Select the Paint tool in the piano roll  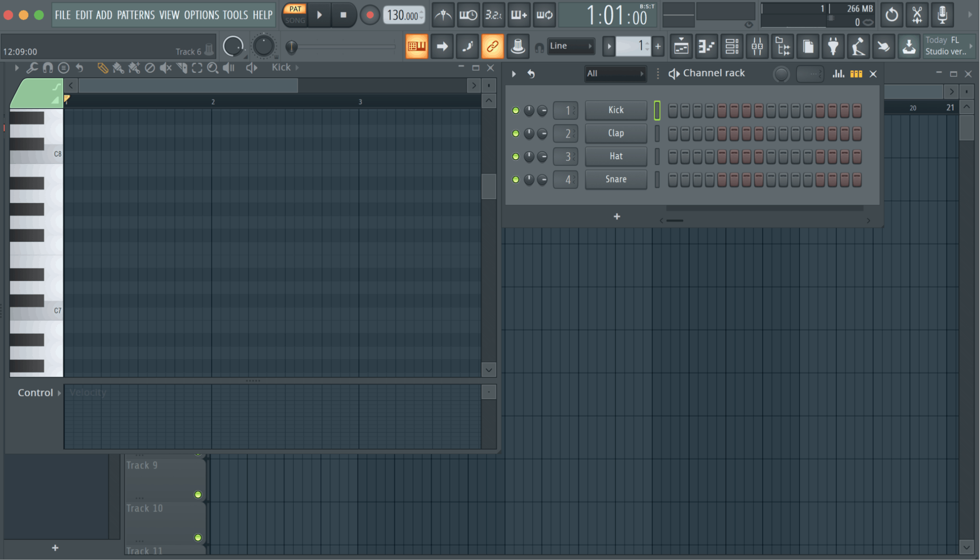(118, 68)
